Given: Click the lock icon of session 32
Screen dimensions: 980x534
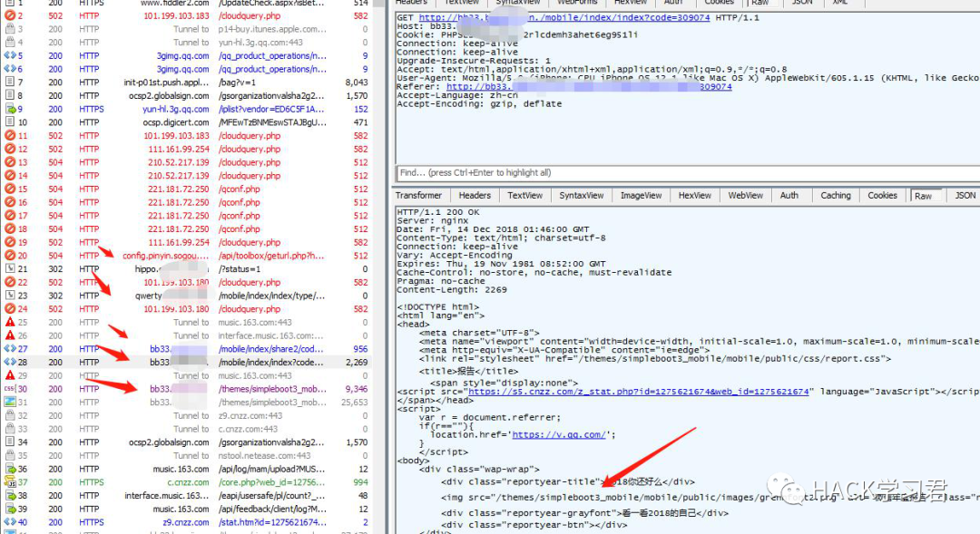Looking at the screenshot, I should tap(10, 415).
